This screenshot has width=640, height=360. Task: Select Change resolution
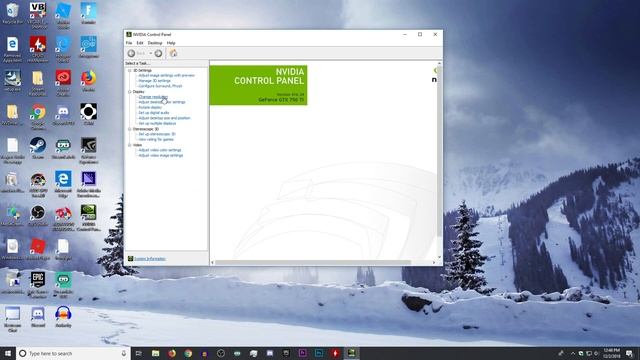(x=153, y=97)
